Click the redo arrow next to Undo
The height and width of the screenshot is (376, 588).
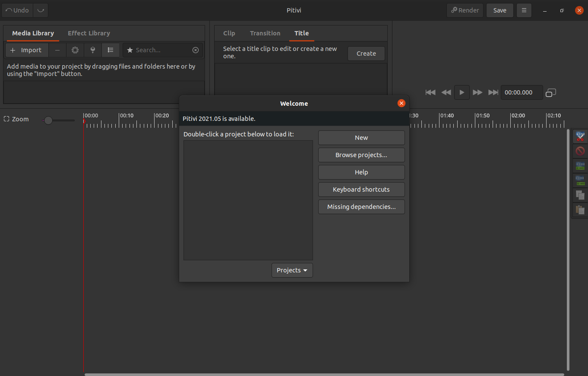(x=41, y=10)
